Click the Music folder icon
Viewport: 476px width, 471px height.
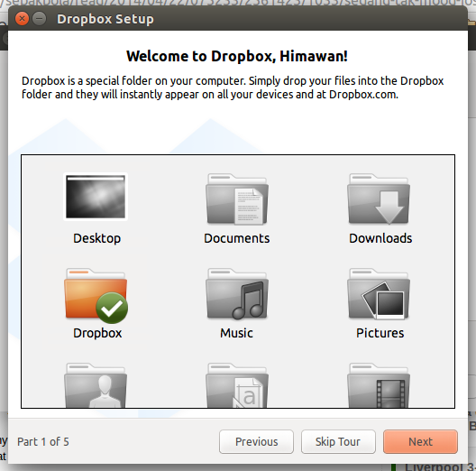pyautogui.click(x=237, y=294)
